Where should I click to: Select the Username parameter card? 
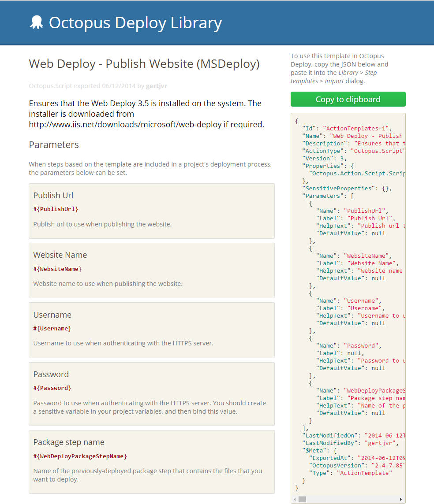(151, 330)
